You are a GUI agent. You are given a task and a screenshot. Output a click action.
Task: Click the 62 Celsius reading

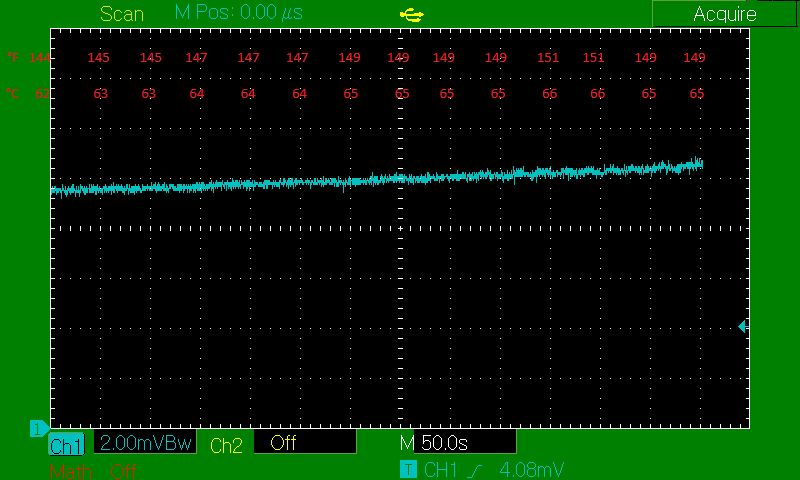pos(42,93)
